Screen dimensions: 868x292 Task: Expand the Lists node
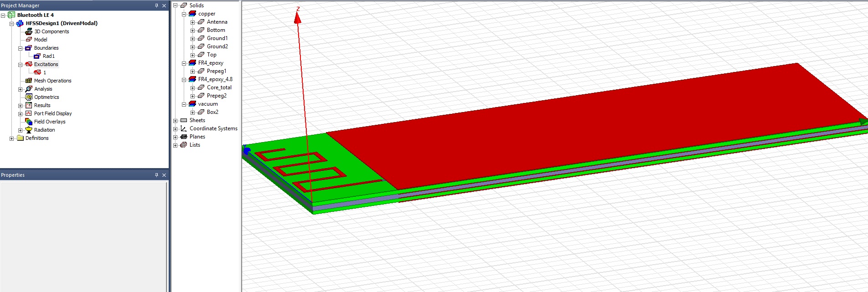pyautogui.click(x=175, y=145)
